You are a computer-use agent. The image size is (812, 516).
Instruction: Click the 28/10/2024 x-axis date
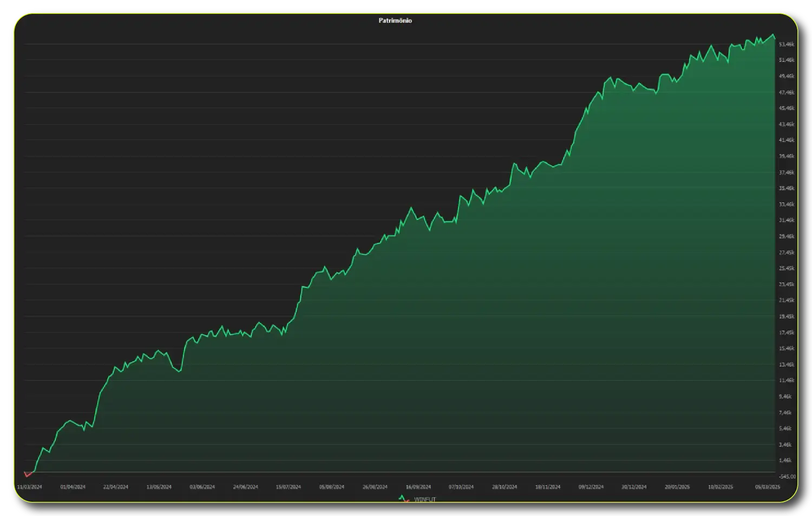click(505, 487)
